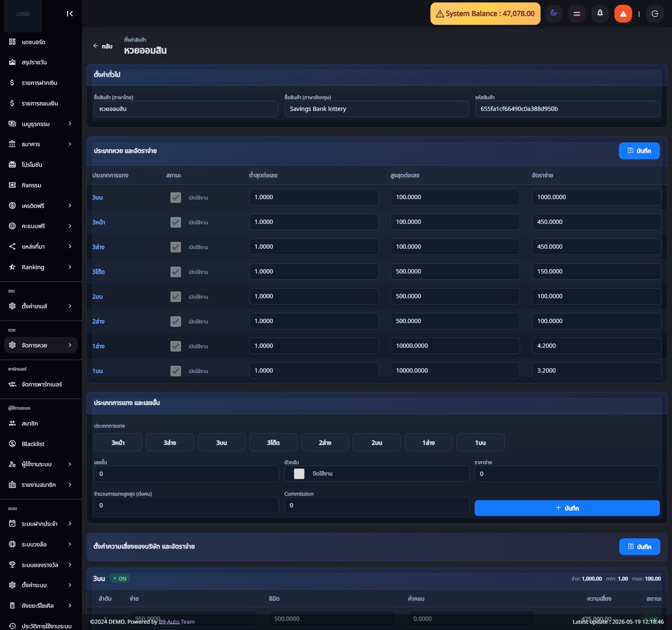Open แดชบอร์ด dashboard icon
This screenshot has height=630, width=672.
(12, 42)
